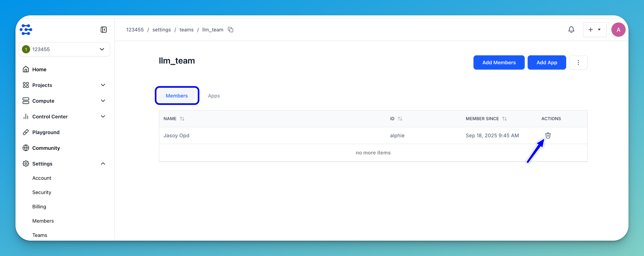Open notifications bell
Image resolution: width=644 pixels, height=256 pixels.
[x=571, y=30]
